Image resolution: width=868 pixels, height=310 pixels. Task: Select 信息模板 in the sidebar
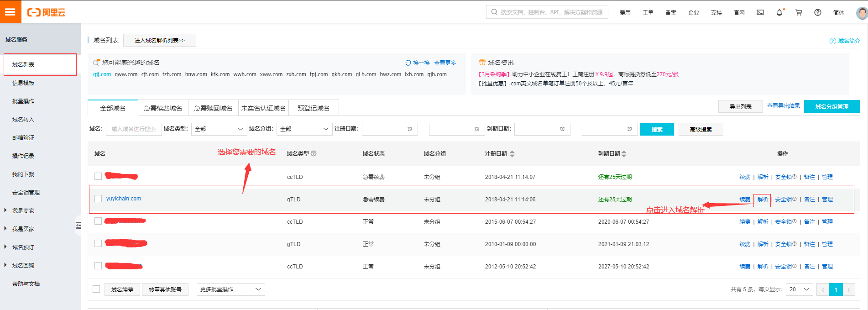tap(23, 83)
